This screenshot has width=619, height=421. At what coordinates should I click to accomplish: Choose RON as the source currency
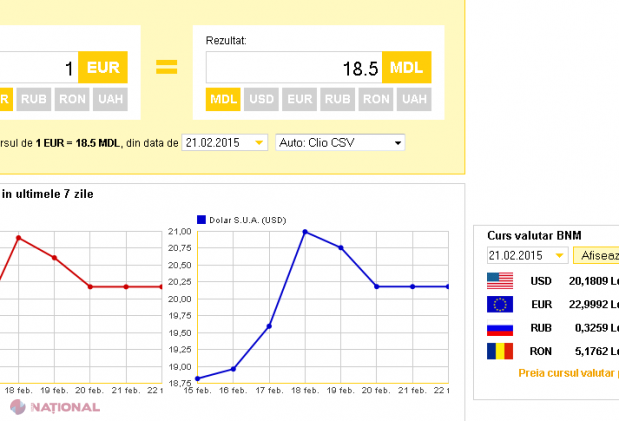[x=72, y=100]
